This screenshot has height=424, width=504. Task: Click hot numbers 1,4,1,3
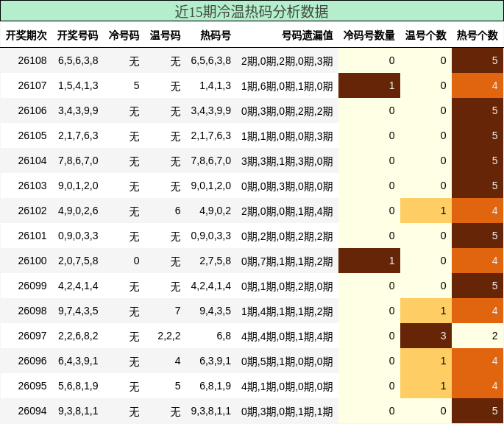tap(215, 85)
